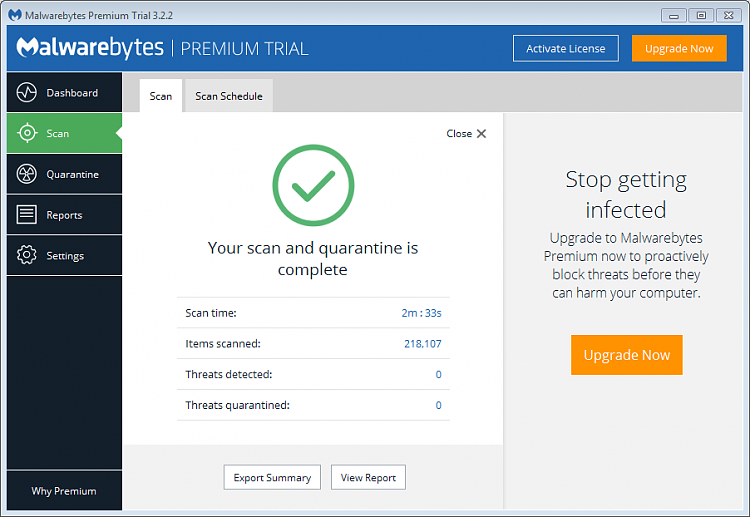Image resolution: width=750 pixels, height=517 pixels.
Task: Click the scan time value 2m : 33s
Action: click(x=421, y=313)
